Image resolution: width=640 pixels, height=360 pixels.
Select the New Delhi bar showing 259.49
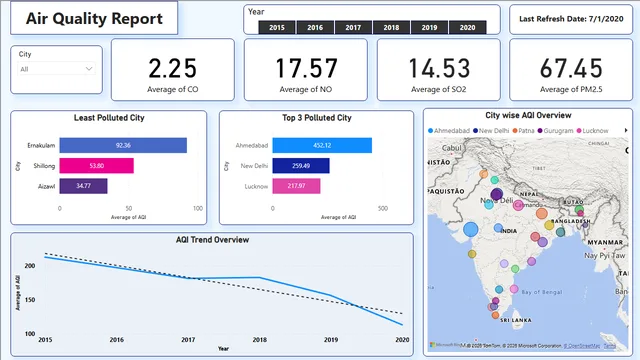click(301, 166)
